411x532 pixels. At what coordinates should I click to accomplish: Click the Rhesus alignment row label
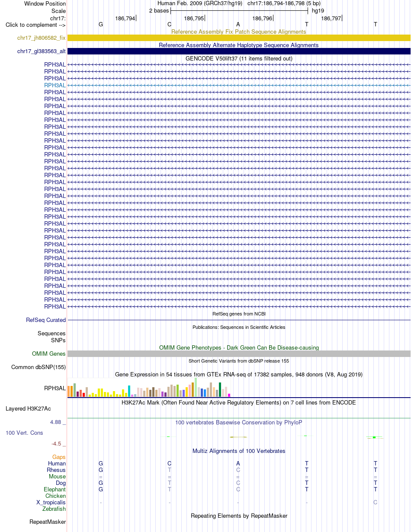tap(56, 470)
